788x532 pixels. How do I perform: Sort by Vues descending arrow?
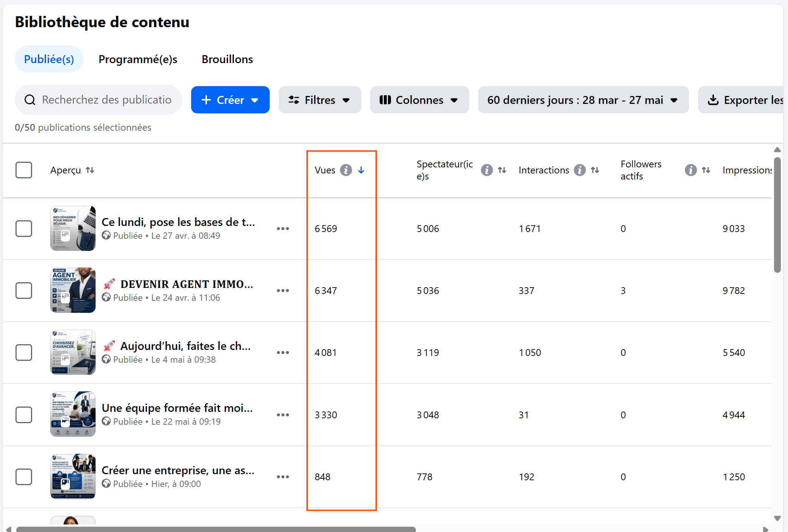click(x=361, y=170)
